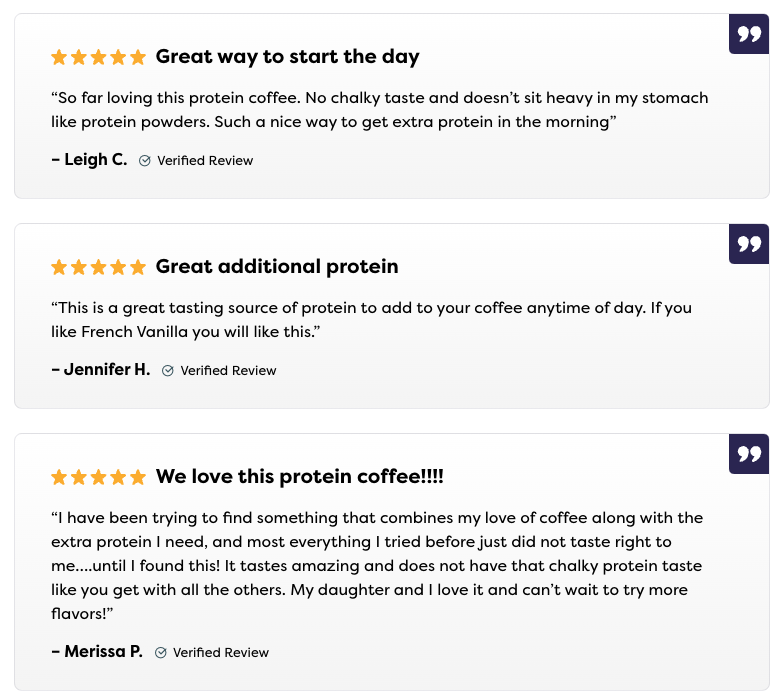Click the verified checkmark icon beside Merissa P.

pyautogui.click(x=160, y=653)
